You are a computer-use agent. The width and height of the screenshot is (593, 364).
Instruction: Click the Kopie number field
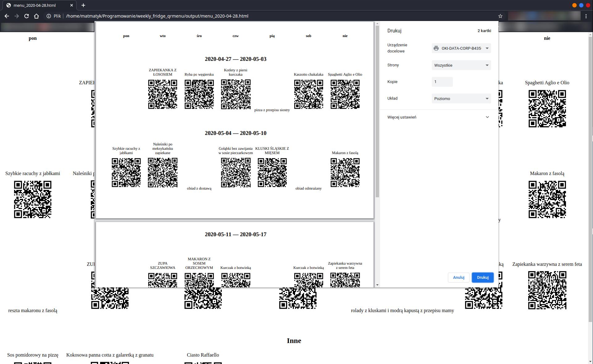point(442,82)
